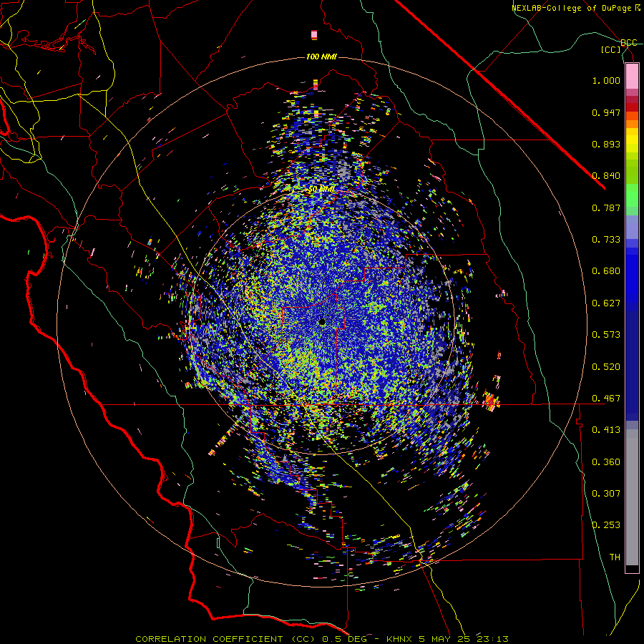Select the 0.680 scale value
Screen dimensions: 644x644
coord(606,271)
